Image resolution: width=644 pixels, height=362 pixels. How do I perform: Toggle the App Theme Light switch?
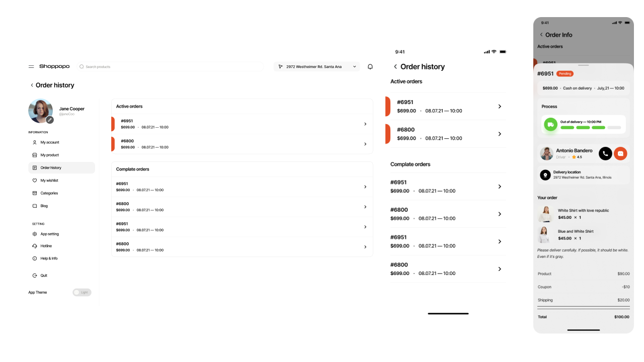pos(82,292)
